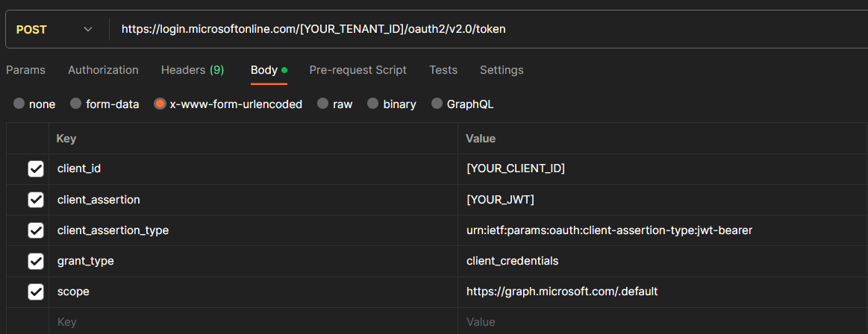Open the POST method dropdown
868x334 pixels.
click(x=54, y=29)
